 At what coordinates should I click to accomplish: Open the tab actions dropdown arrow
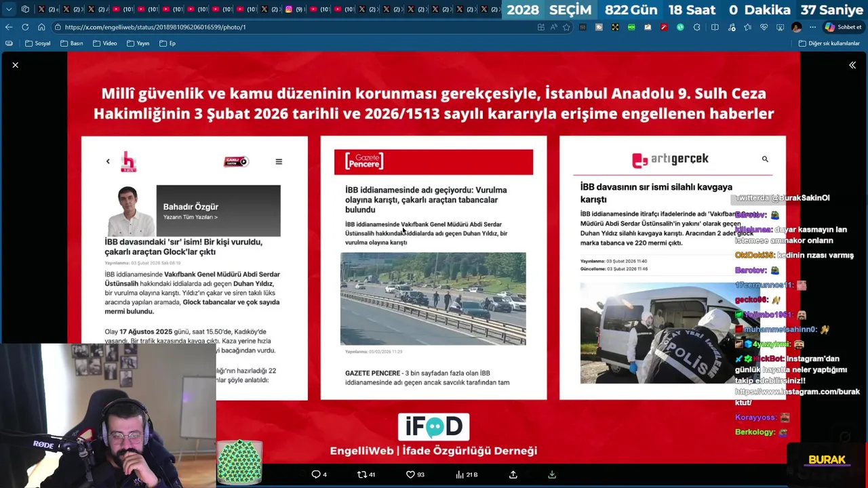8,9
